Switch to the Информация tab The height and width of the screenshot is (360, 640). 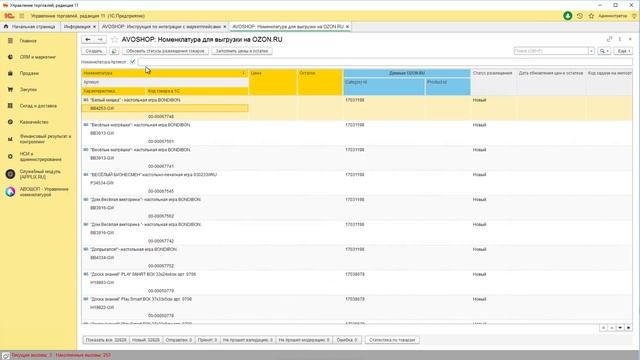tap(77, 27)
